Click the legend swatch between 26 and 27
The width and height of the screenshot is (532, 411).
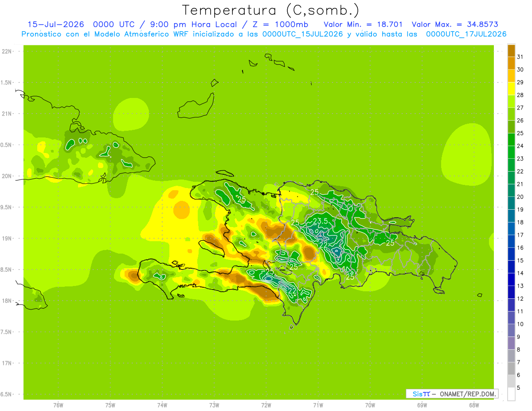tap(511, 114)
